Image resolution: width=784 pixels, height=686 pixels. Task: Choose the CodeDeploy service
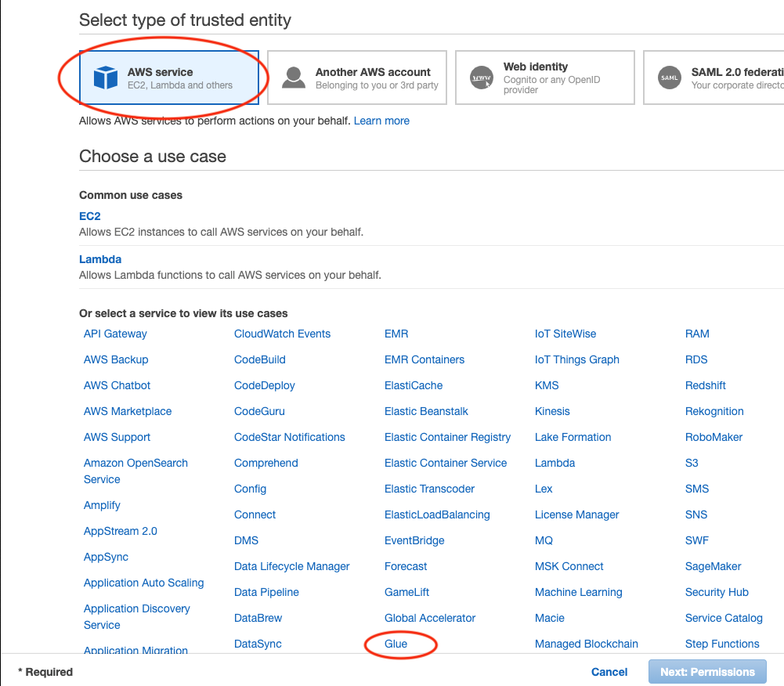(x=265, y=385)
